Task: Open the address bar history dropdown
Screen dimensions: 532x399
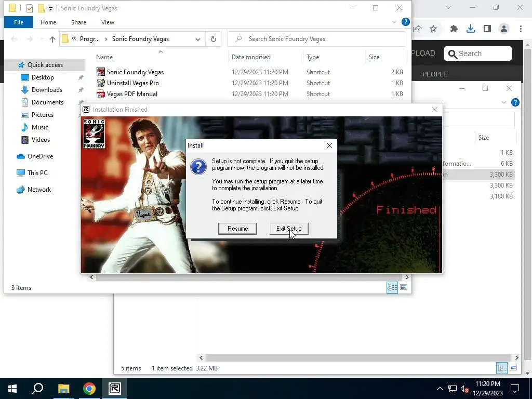Action: [x=198, y=39]
